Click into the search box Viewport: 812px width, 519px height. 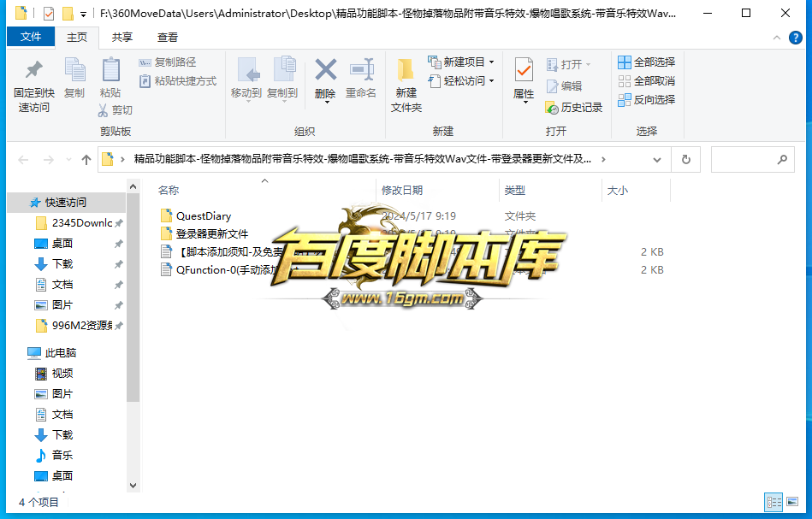[x=752, y=160]
